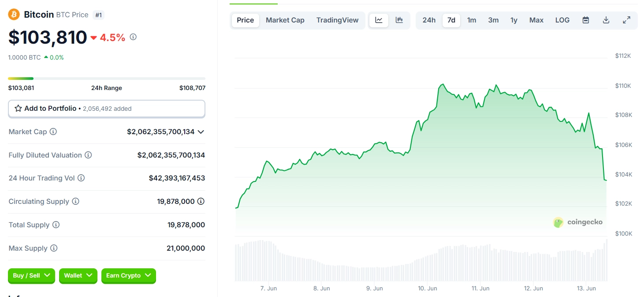This screenshot has width=644, height=297.
Task: Click the #1 rank badge
Action: click(99, 15)
